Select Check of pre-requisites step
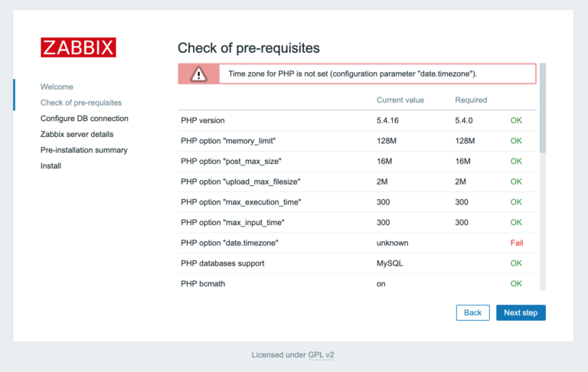Viewport: 588px width, 372px height. pyautogui.click(x=80, y=103)
